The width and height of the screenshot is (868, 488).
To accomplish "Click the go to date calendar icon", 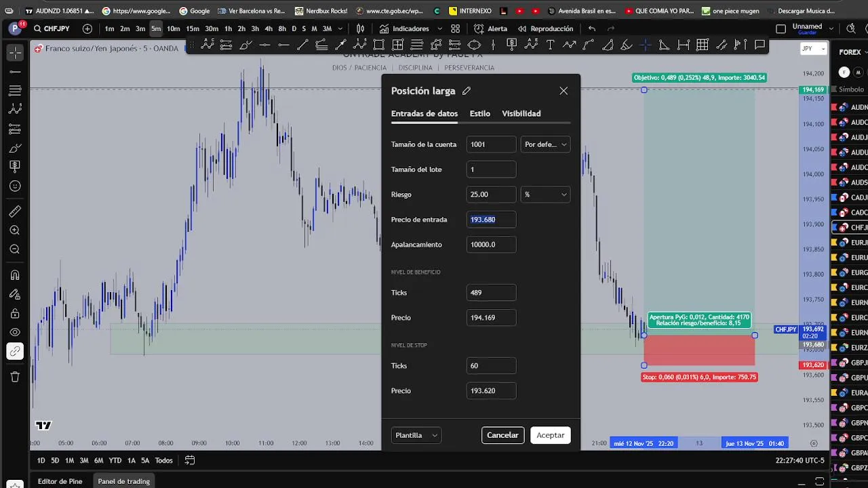I will pos(190,460).
